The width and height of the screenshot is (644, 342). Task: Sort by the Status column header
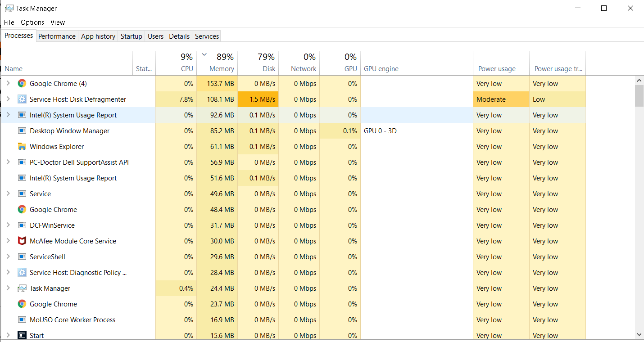point(144,63)
